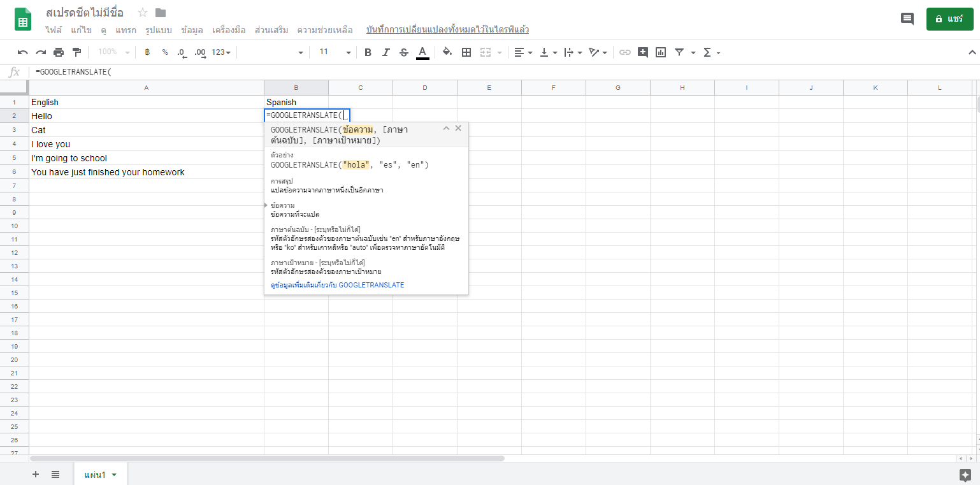The image size is (980, 485).
Task: Open the text wrapping dropdown
Action: 573,52
